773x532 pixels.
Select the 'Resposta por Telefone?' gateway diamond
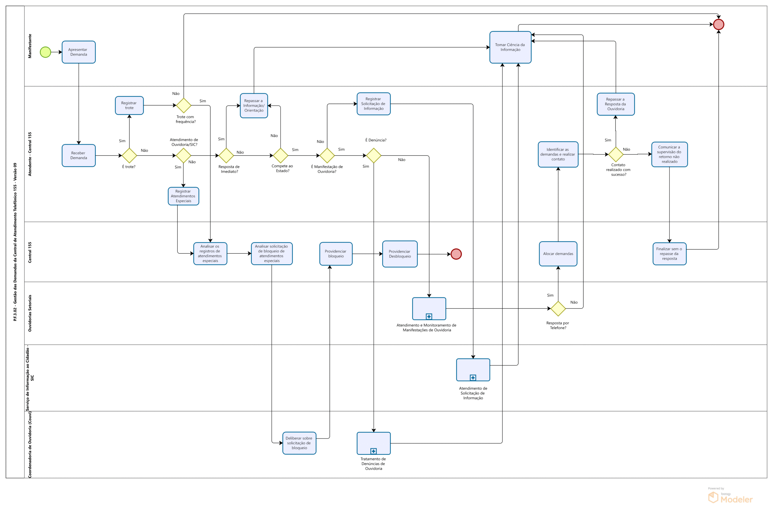558,308
